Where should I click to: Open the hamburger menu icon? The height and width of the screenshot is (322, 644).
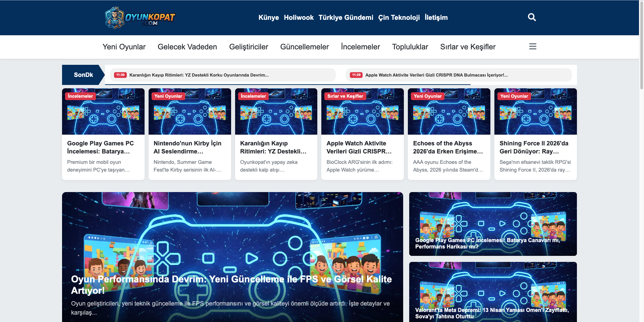click(x=533, y=46)
